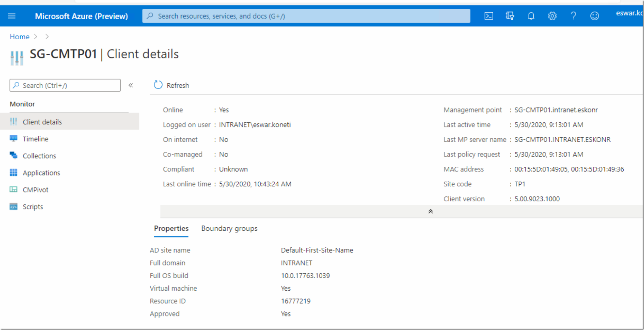Open the Help question mark menu
Image resolution: width=644 pixels, height=330 pixels.
(x=573, y=16)
